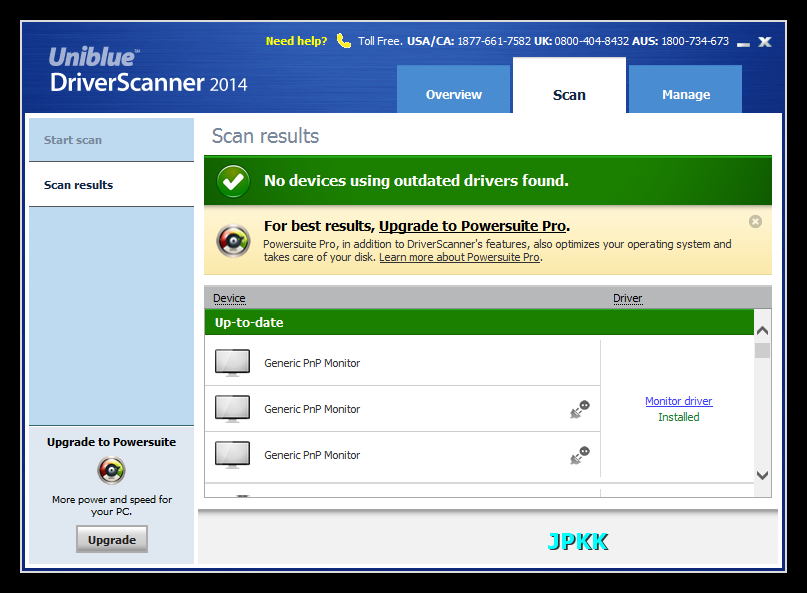The height and width of the screenshot is (593, 807).
Task: Click the Uniblue DriverScanner 2014 logo
Action: [x=148, y=71]
